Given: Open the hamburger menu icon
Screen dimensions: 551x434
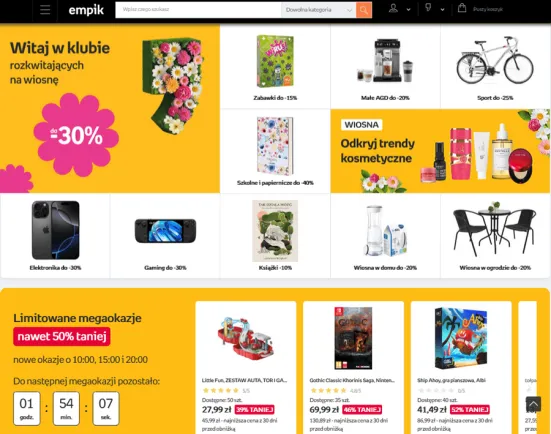Looking at the screenshot, I should (45, 10).
